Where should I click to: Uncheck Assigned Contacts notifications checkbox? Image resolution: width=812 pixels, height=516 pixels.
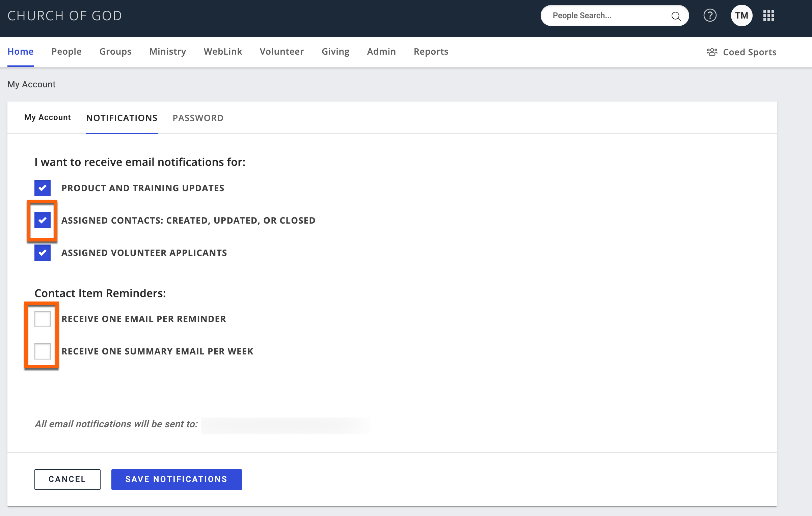43,220
